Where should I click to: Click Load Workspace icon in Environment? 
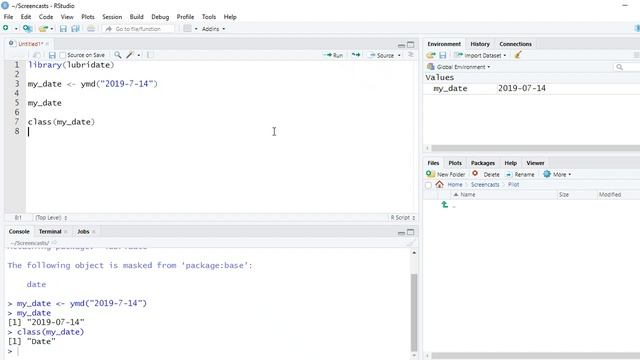tap(431, 55)
